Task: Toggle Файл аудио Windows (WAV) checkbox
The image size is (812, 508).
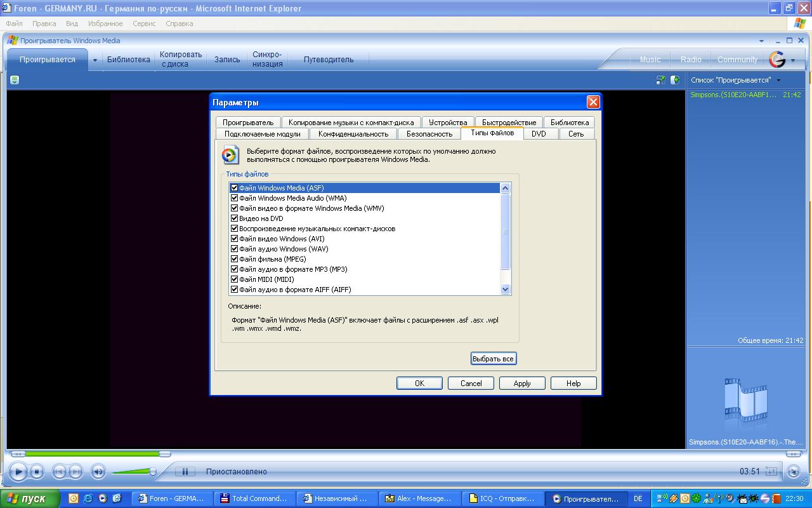Action: tap(234, 249)
